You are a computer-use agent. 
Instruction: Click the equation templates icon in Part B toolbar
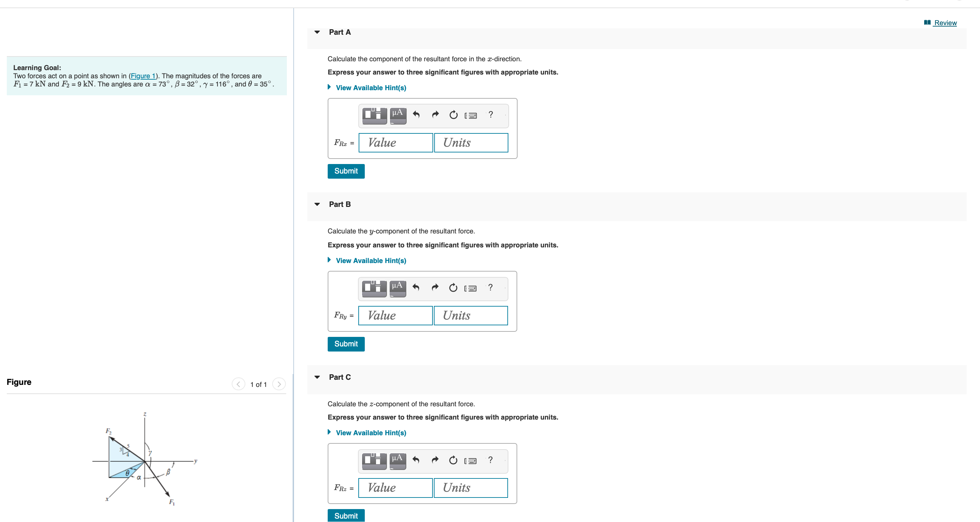[374, 288]
